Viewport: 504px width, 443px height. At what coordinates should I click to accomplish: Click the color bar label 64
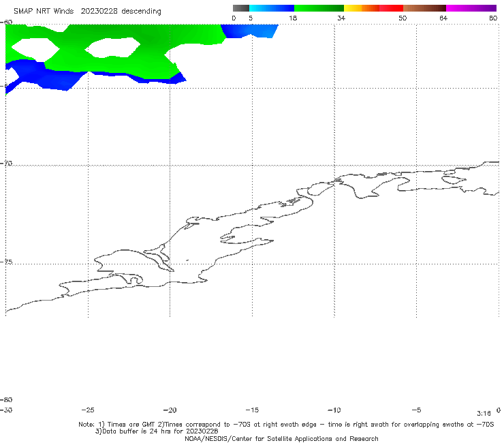click(443, 18)
